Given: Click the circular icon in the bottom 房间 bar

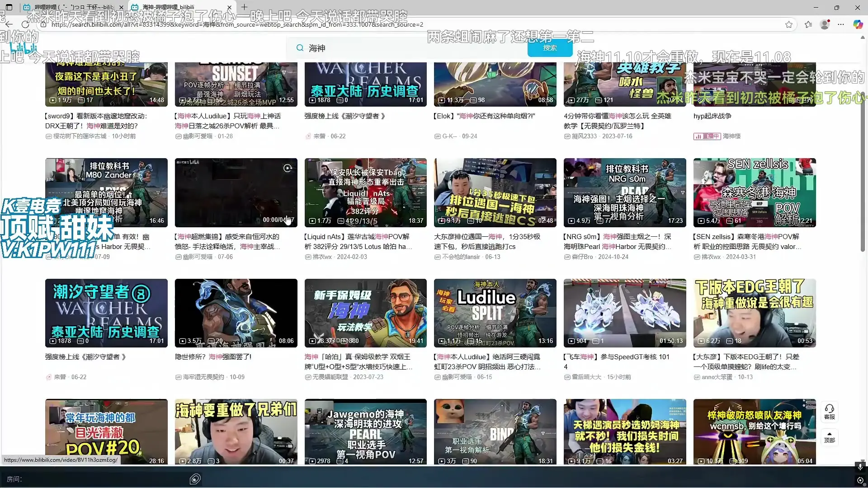Looking at the screenshot, I should tap(195, 479).
